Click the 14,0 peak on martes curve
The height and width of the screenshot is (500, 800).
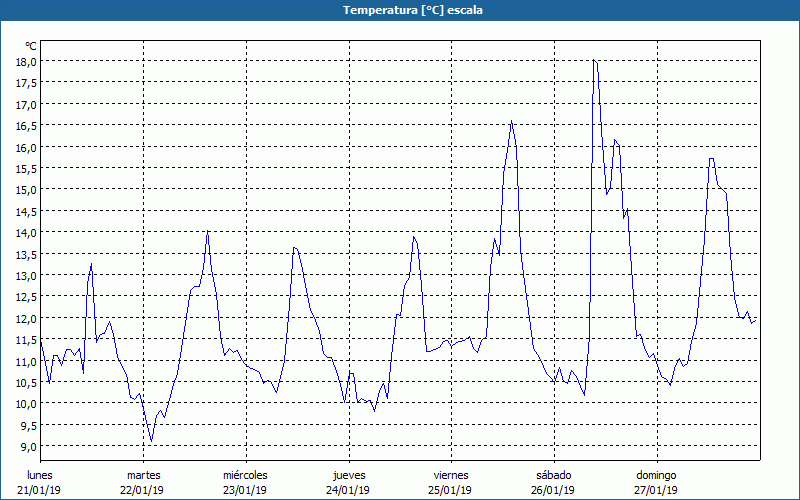tap(207, 231)
